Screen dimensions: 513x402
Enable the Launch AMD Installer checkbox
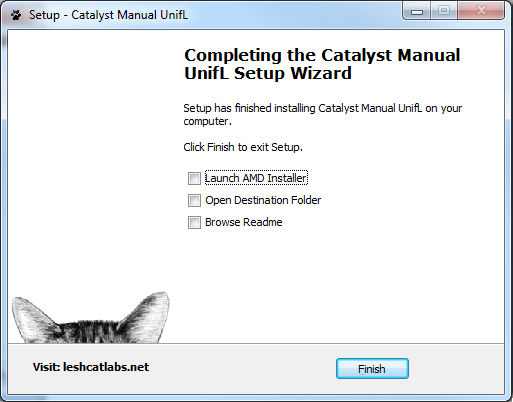click(194, 178)
